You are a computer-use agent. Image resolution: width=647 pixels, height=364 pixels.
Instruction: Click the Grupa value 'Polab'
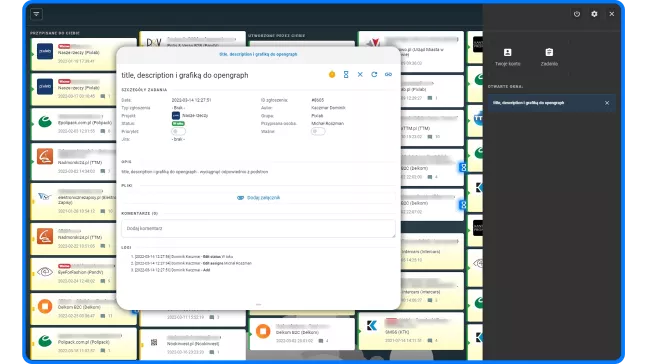click(317, 116)
